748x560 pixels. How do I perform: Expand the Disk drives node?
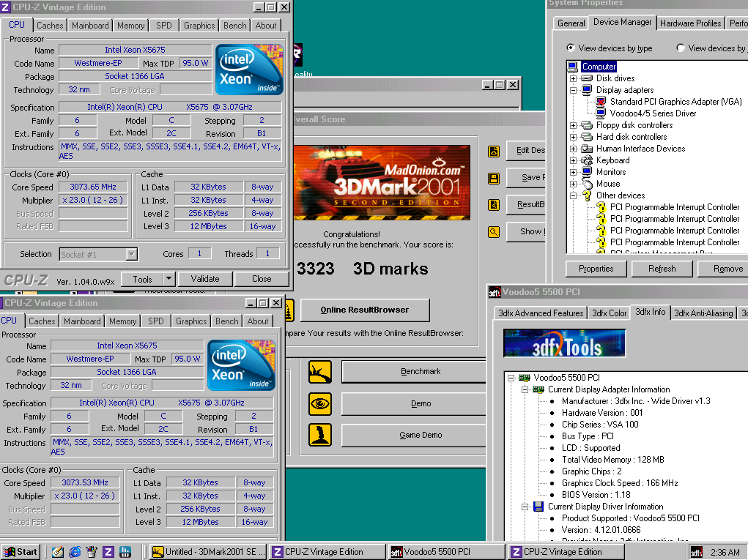pyautogui.click(x=574, y=78)
